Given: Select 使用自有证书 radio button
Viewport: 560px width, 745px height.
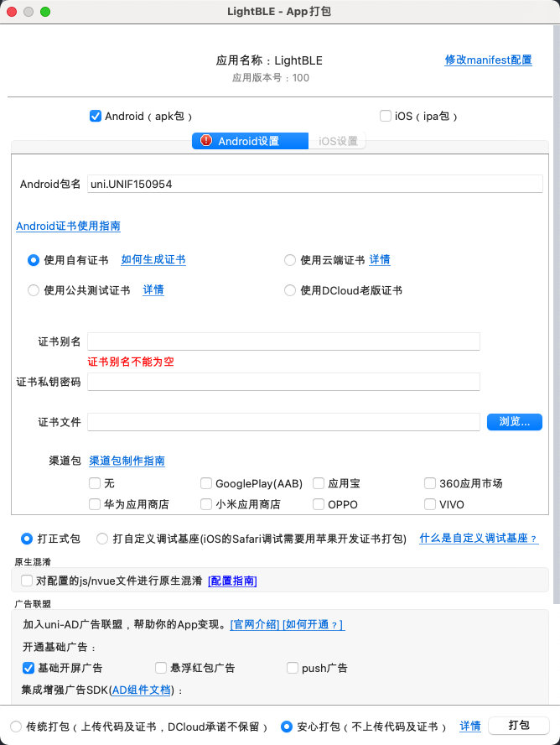Looking at the screenshot, I should click(x=34, y=260).
